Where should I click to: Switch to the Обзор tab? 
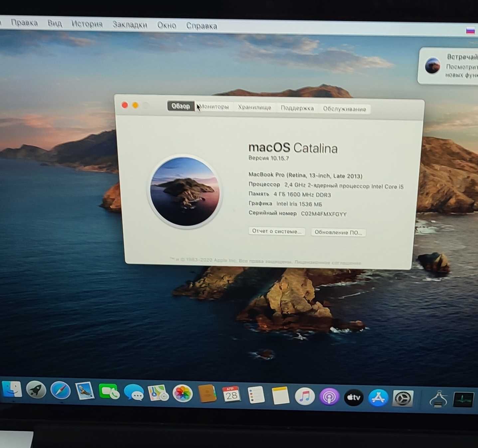pyautogui.click(x=181, y=106)
